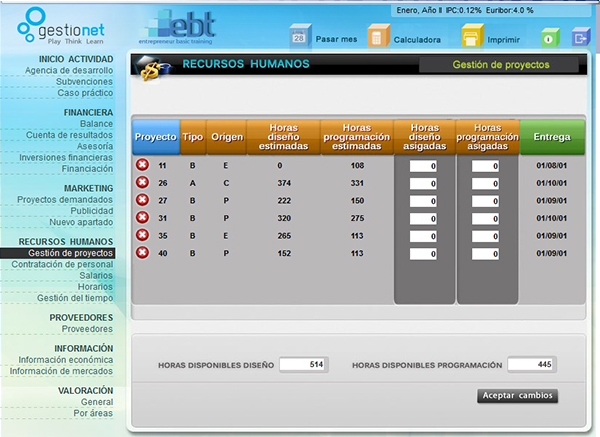Click the Tipo column header
The width and height of the screenshot is (600, 437).
pos(193,137)
